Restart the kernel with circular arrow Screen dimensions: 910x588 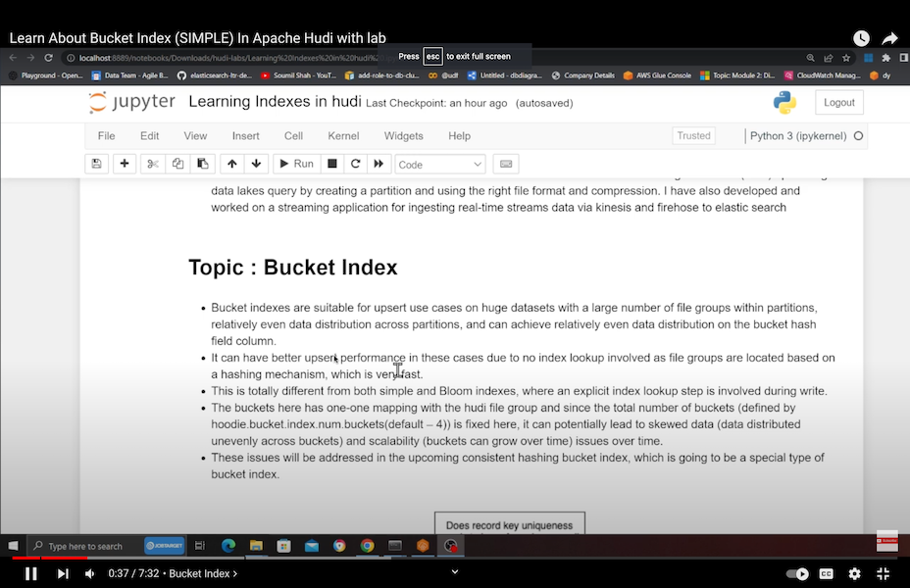click(355, 164)
